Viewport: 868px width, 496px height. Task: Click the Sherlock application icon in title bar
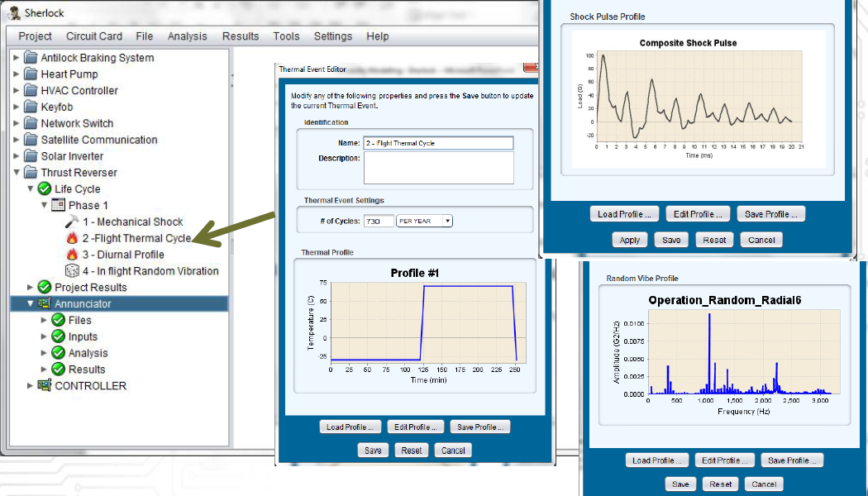point(14,12)
